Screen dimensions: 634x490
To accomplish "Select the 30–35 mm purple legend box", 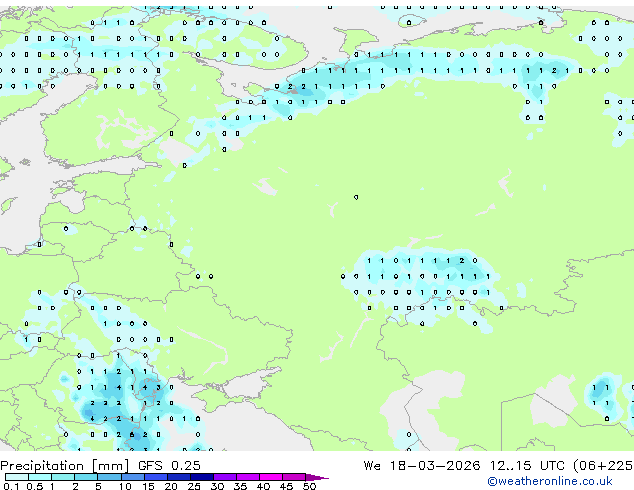I will click(225, 477).
